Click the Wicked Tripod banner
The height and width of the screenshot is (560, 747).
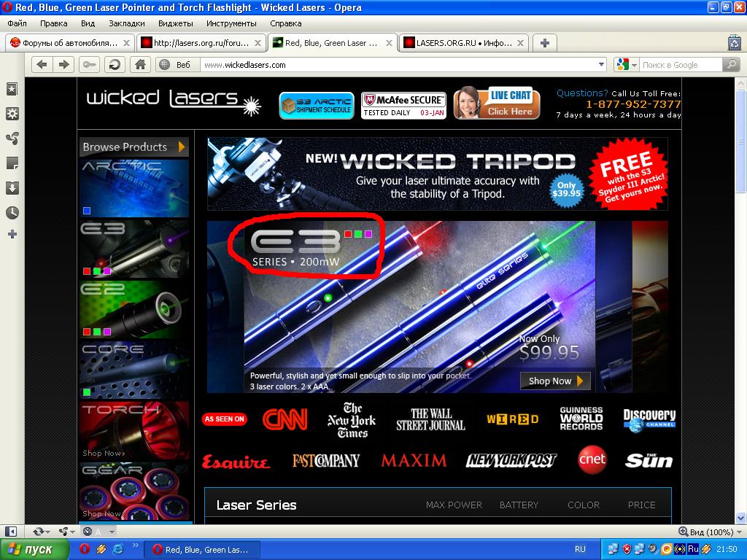point(438,174)
